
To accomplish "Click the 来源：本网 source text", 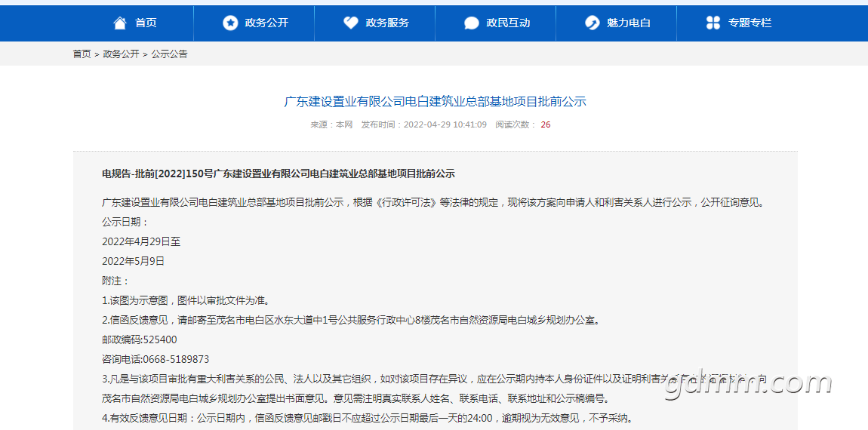I will pos(331,124).
